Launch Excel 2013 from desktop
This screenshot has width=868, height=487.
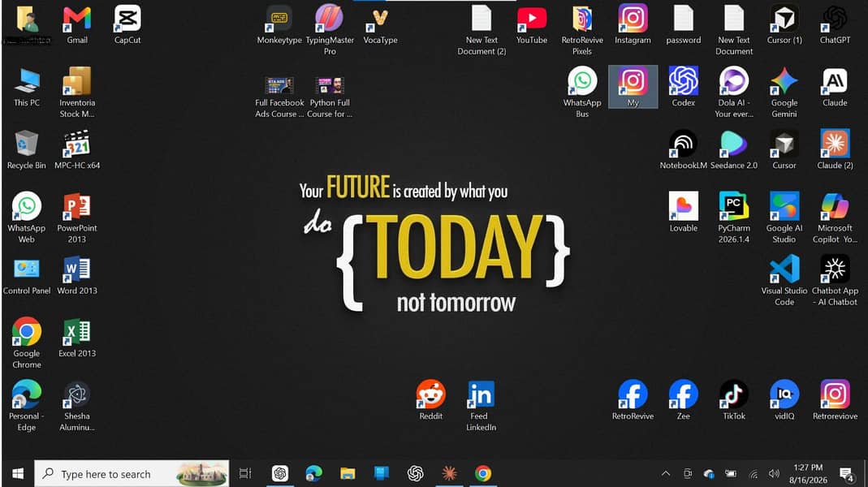point(77,338)
